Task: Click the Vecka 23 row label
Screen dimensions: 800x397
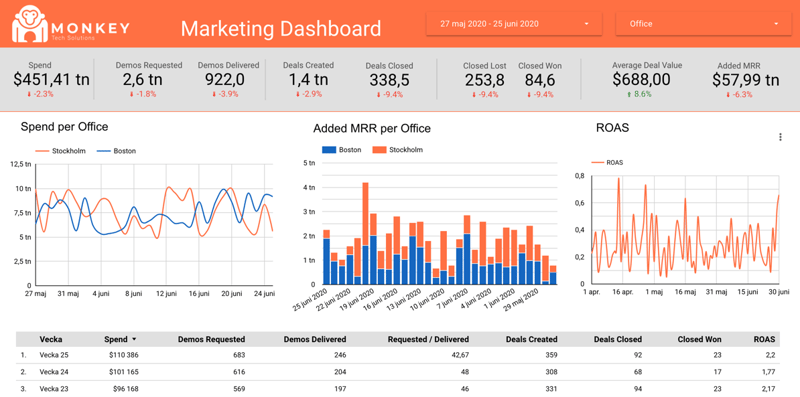Action: [x=54, y=388]
